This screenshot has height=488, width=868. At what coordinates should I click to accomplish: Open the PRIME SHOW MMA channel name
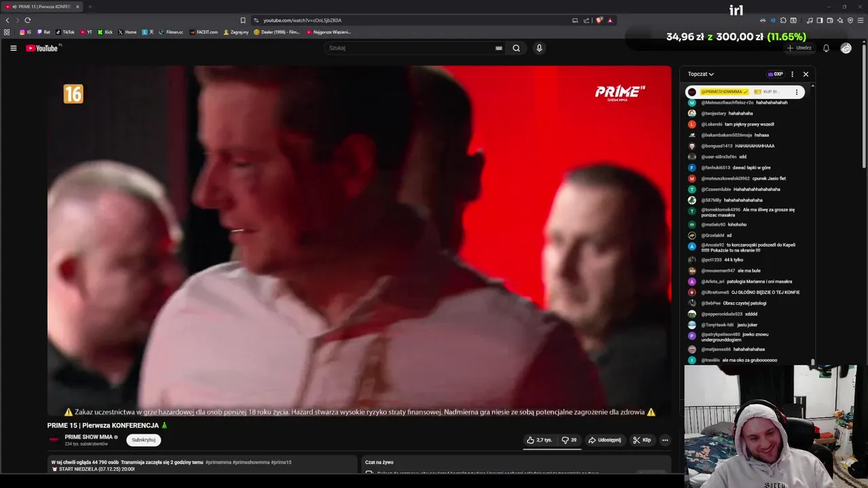(89, 437)
